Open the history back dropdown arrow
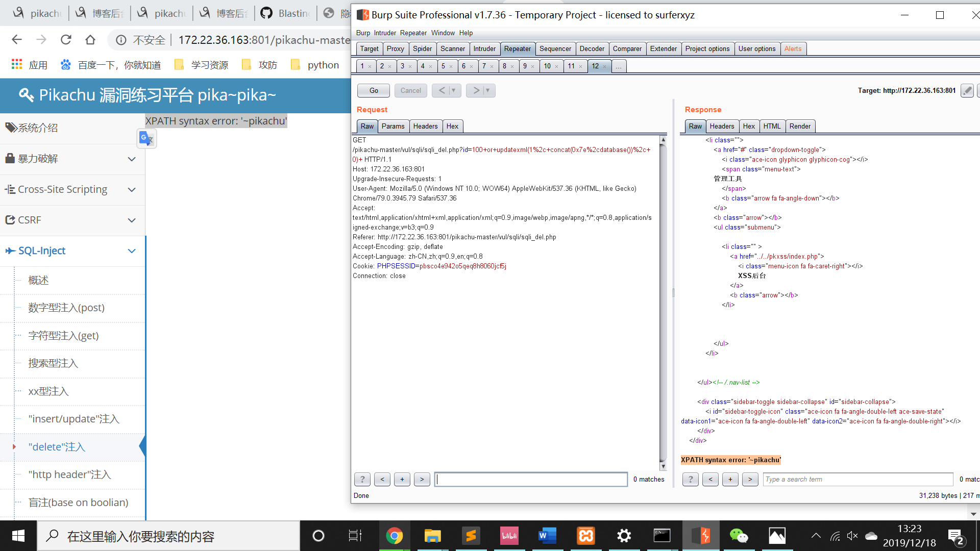Screen dimensions: 980x551 [x=453, y=90]
